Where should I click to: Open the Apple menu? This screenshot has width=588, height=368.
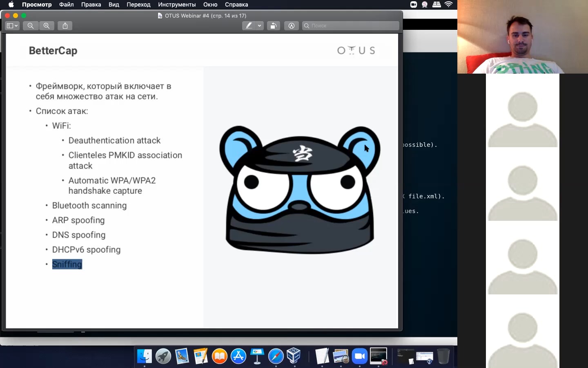[11, 4]
